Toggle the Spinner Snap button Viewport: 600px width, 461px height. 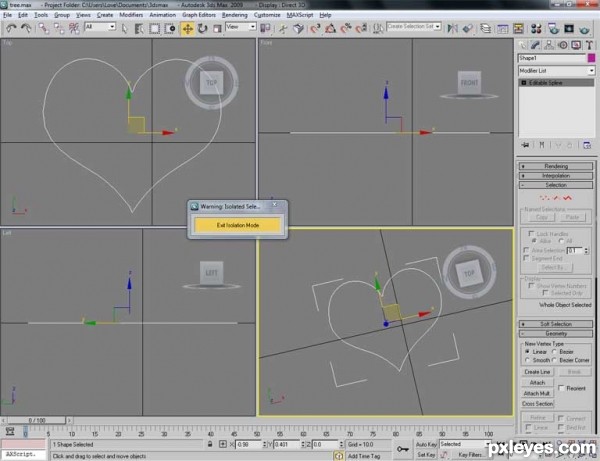click(x=361, y=28)
